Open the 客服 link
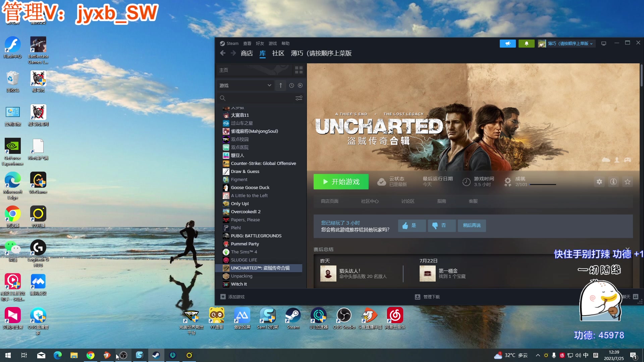 pyautogui.click(x=473, y=201)
